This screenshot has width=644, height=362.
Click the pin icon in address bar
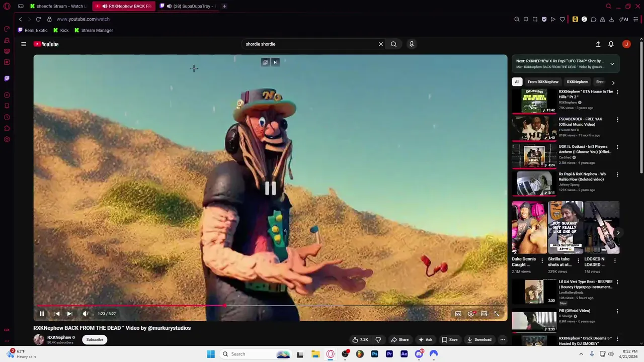coord(526,19)
